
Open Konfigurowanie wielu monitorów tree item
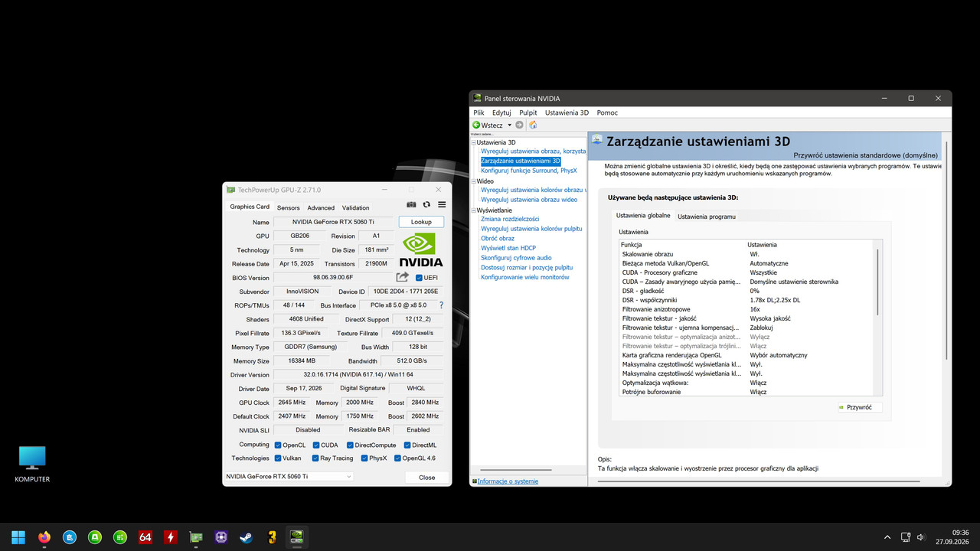(x=525, y=277)
